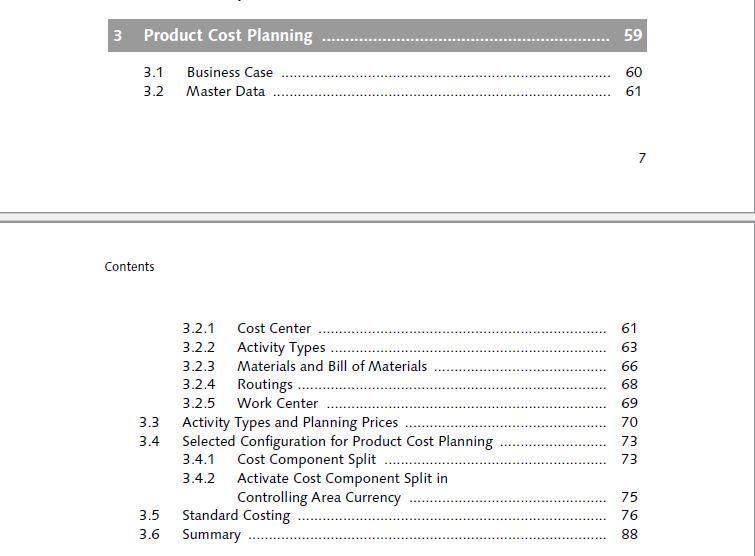Click the Contents page header text
This screenshot has width=755, height=556.
coord(130,267)
